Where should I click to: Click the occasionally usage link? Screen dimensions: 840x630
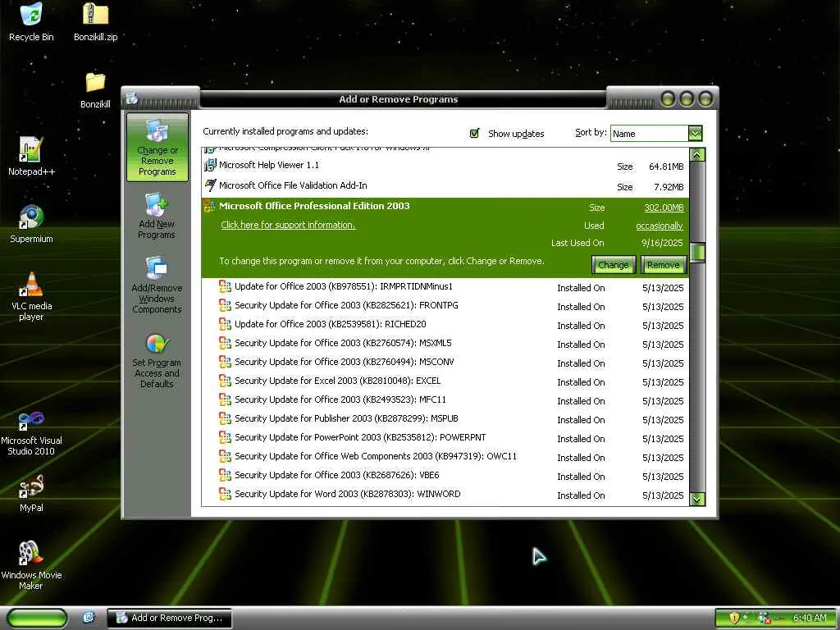pyautogui.click(x=660, y=226)
